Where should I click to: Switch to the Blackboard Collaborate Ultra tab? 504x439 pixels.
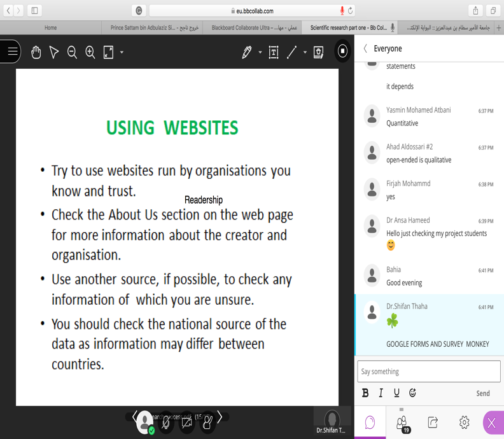253,28
